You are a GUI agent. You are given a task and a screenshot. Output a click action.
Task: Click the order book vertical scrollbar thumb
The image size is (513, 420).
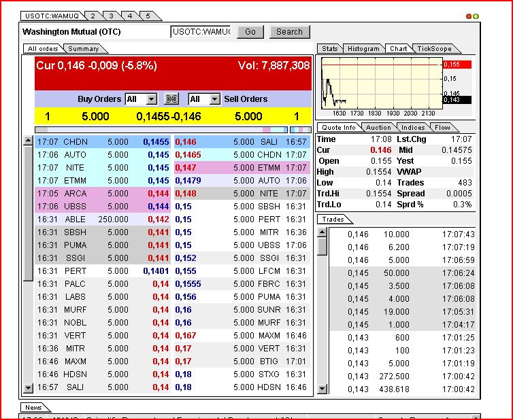(29, 213)
